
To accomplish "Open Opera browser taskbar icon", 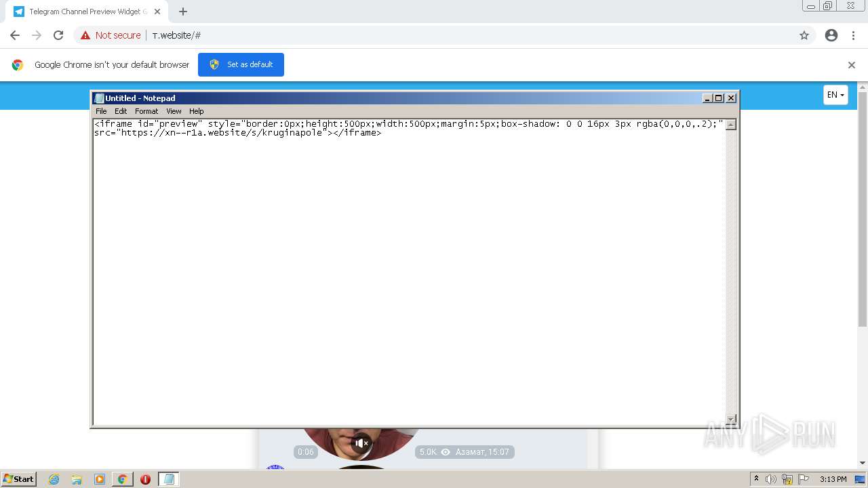I will point(145,479).
